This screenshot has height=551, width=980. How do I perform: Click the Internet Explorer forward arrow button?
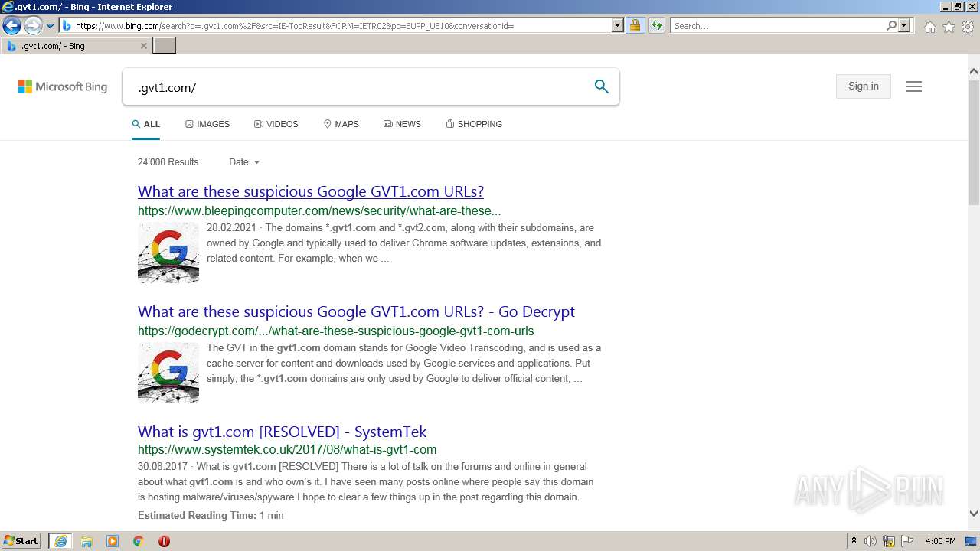(x=32, y=26)
